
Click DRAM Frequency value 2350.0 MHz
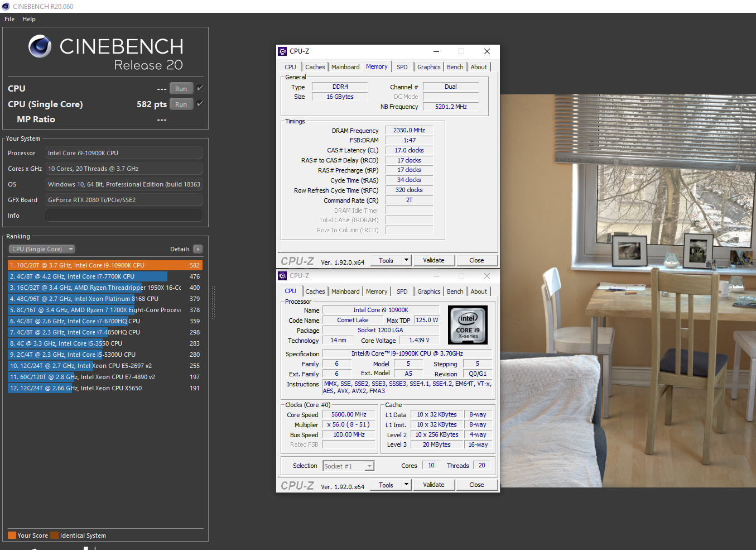409,130
